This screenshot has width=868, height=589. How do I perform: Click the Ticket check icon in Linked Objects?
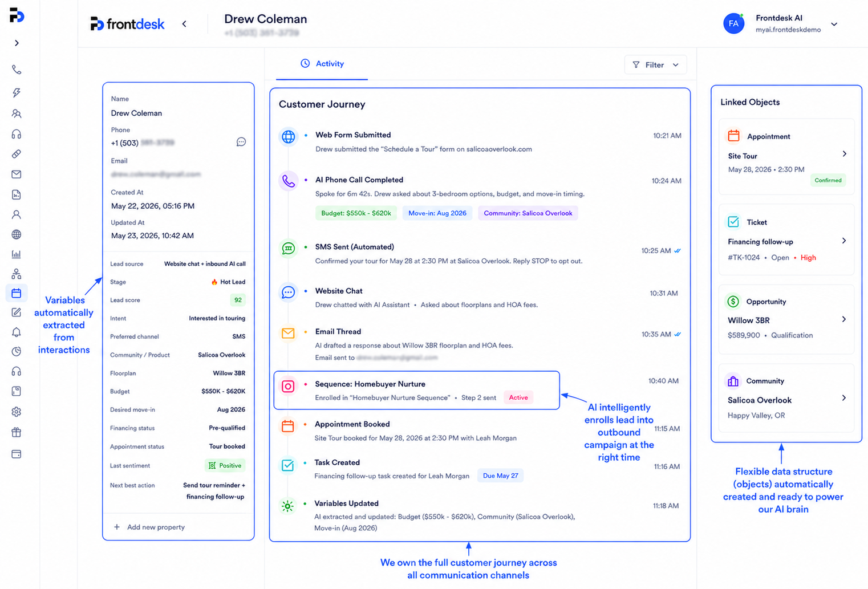click(733, 222)
